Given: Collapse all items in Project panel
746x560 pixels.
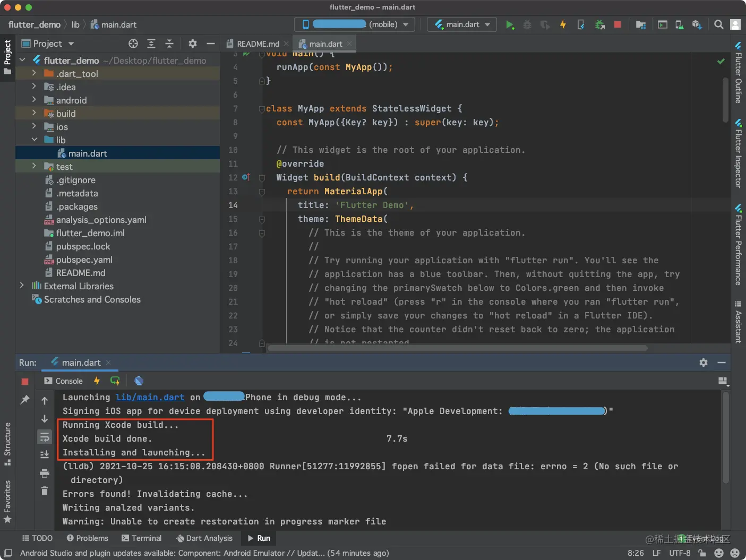Looking at the screenshot, I should pos(169,44).
